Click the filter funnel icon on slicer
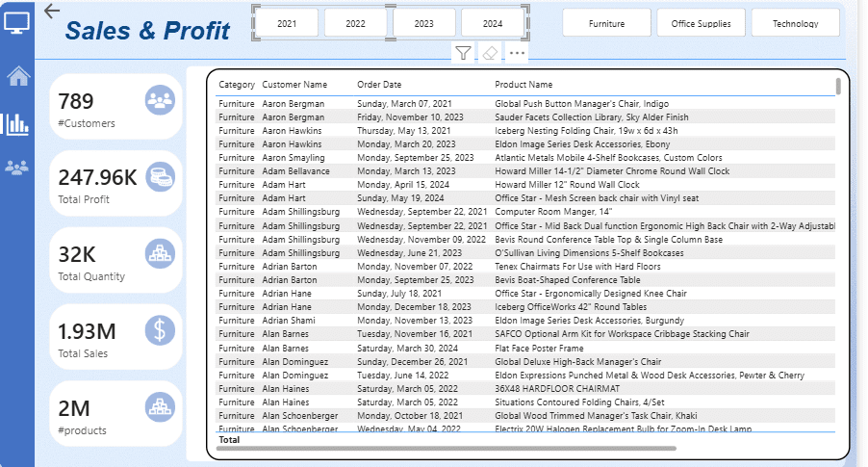 [463, 54]
